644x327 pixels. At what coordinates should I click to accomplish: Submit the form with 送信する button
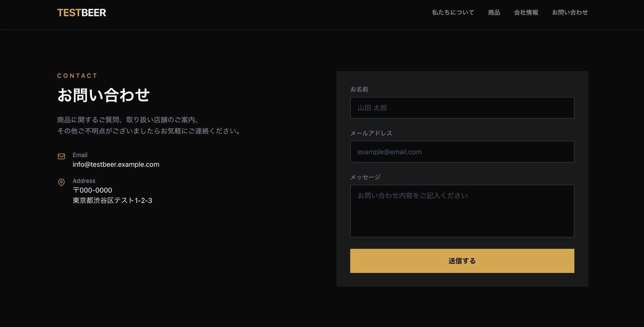click(x=462, y=261)
